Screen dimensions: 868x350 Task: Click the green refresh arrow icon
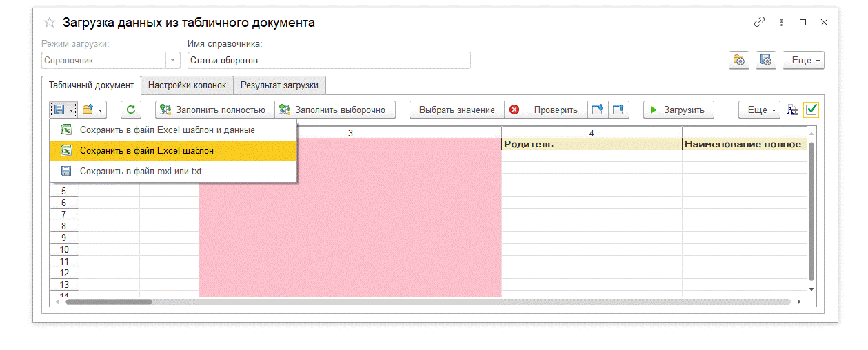[x=131, y=110]
